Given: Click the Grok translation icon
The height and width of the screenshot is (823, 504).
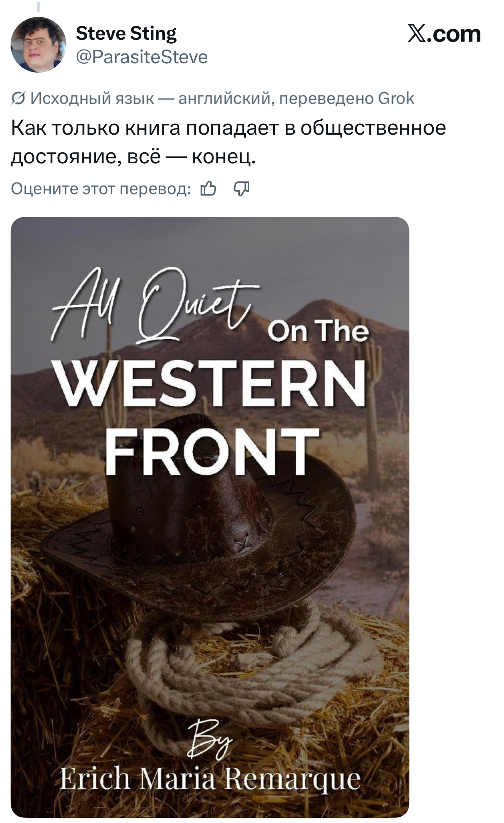Looking at the screenshot, I should click(18, 99).
